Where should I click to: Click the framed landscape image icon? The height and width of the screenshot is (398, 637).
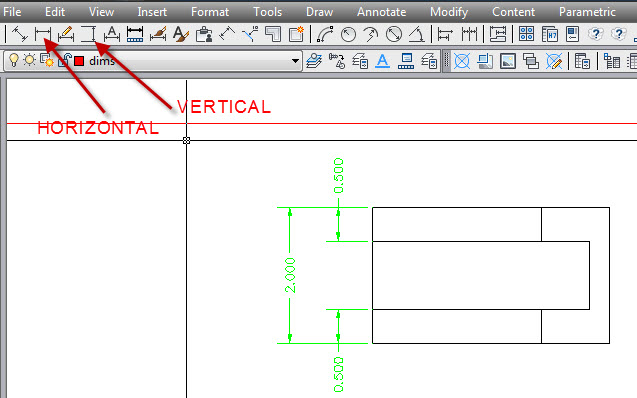pyautogui.click(x=508, y=61)
